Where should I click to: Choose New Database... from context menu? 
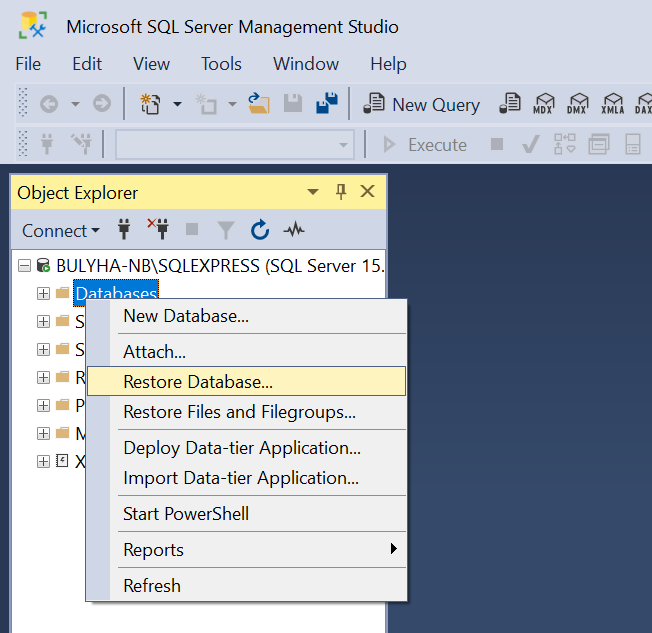click(x=247, y=316)
